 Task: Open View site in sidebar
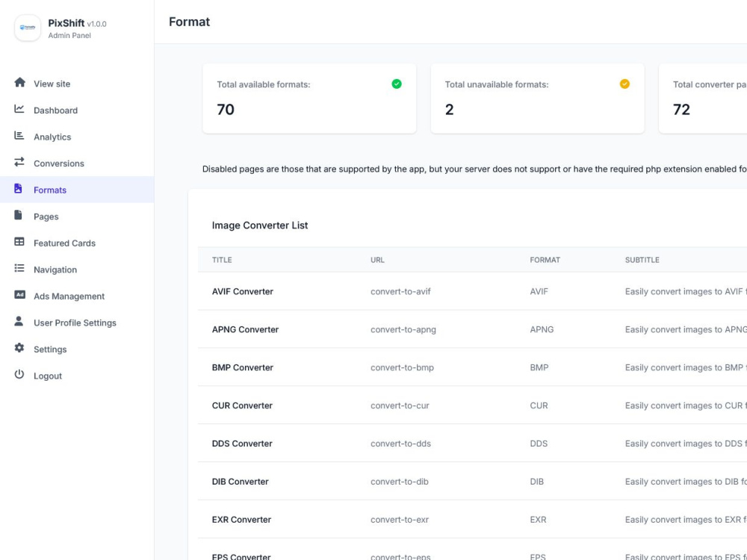click(x=77, y=84)
